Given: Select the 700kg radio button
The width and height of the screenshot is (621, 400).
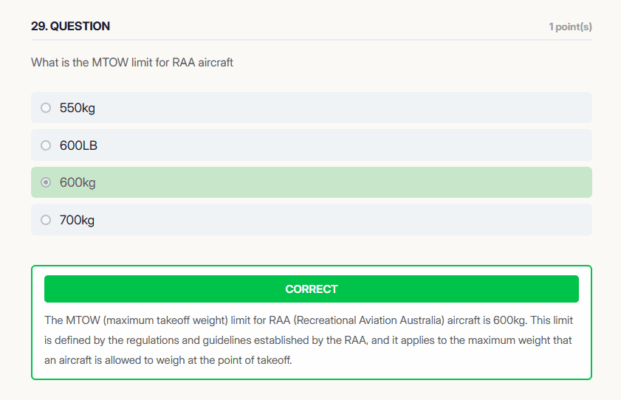Looking at the screenshot, I should pos(45,220).
